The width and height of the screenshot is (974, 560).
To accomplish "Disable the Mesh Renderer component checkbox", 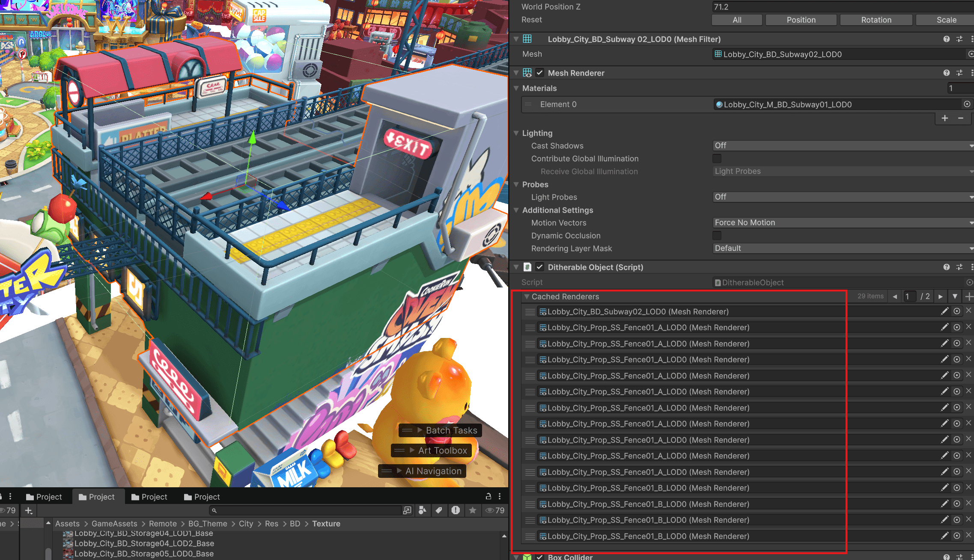I will click(x=540, y=73).
